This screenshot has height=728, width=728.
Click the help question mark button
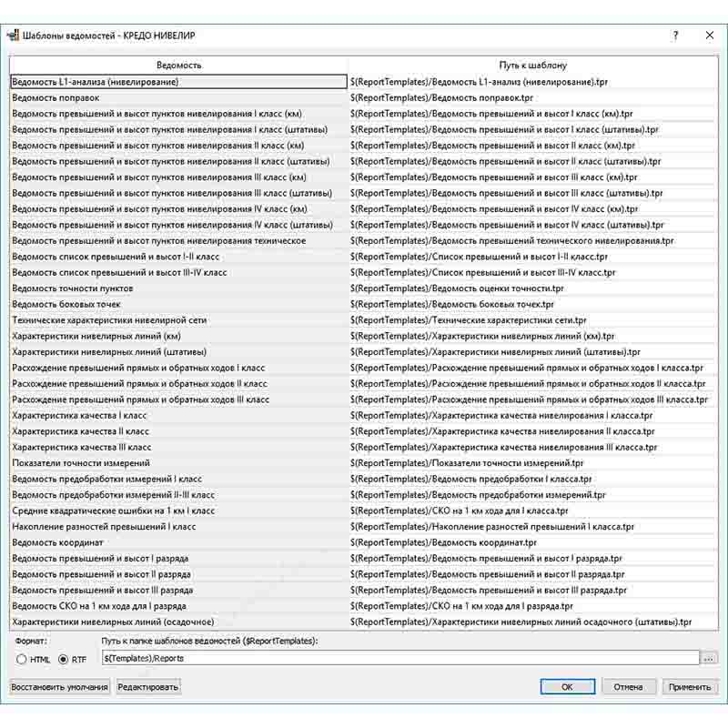click(675, 35)
